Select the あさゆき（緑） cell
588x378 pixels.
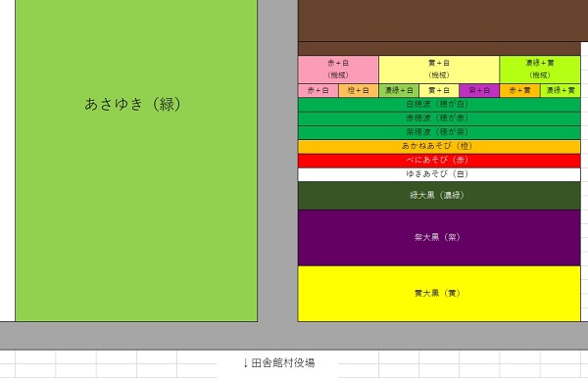click(x=136, y=161)
